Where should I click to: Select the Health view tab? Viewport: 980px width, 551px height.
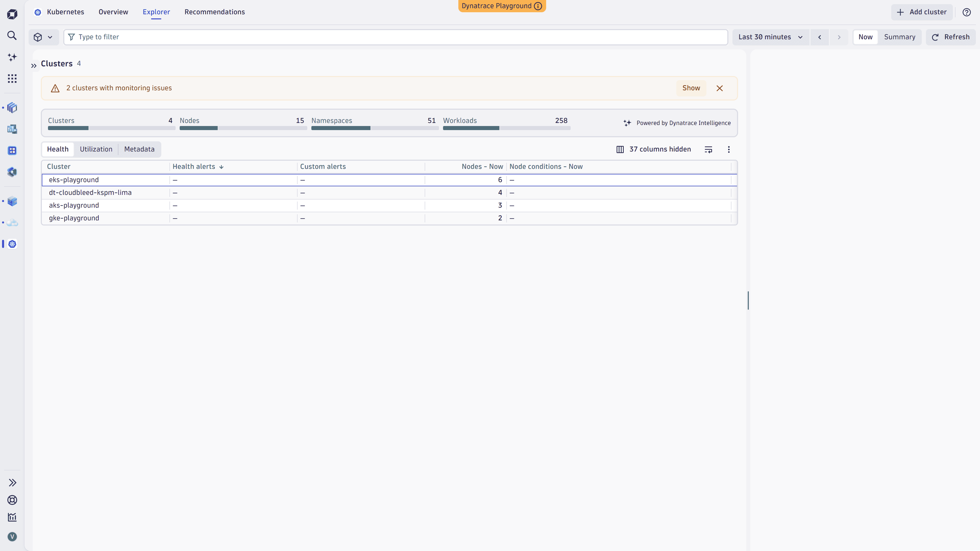(x=58, y=149)
